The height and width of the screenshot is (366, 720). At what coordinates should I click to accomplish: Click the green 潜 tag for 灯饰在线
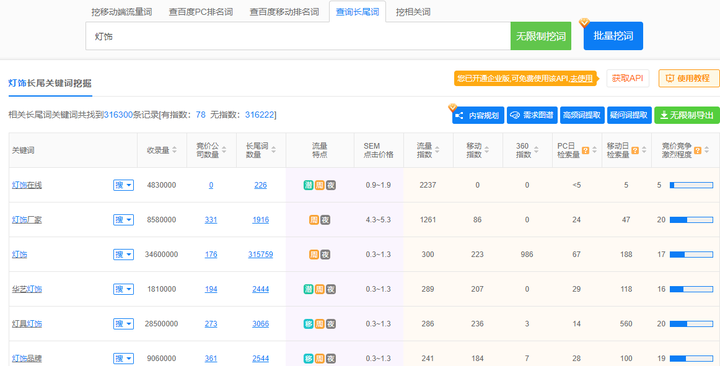coord(309,185)
